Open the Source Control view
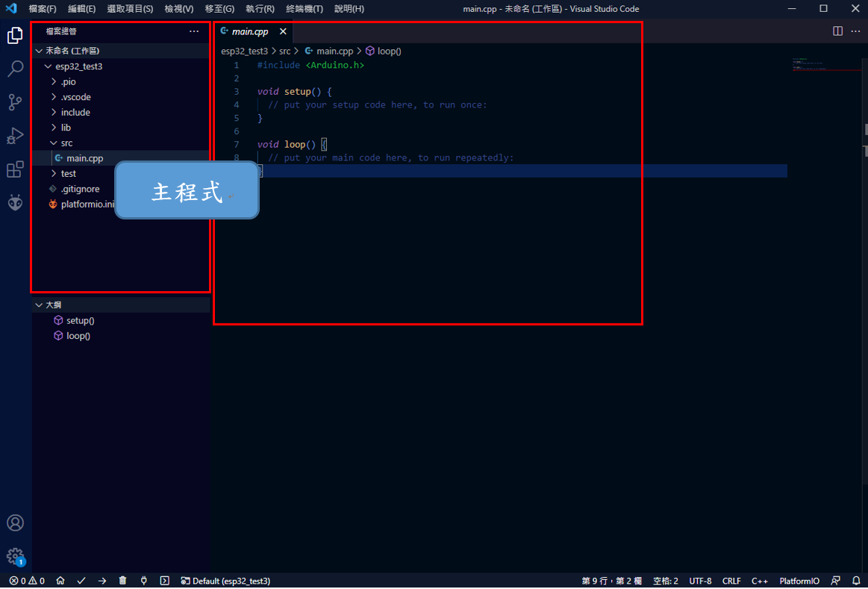This screenshot has width=868, height=589. (x=15, y=102)
